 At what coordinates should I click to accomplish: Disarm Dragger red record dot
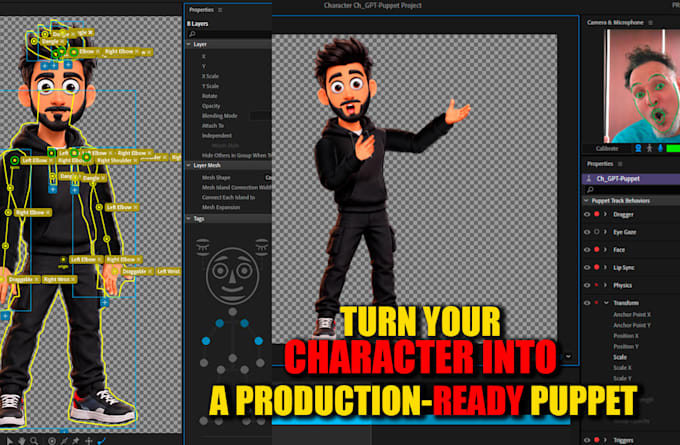pyautogui.click(x=597, y=214)
